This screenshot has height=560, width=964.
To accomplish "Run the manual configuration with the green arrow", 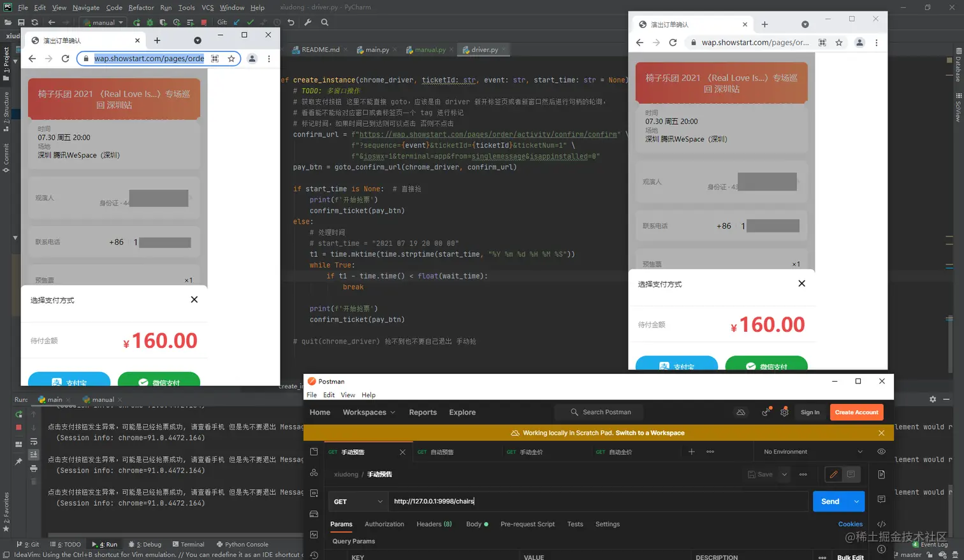I will [136, 22].
